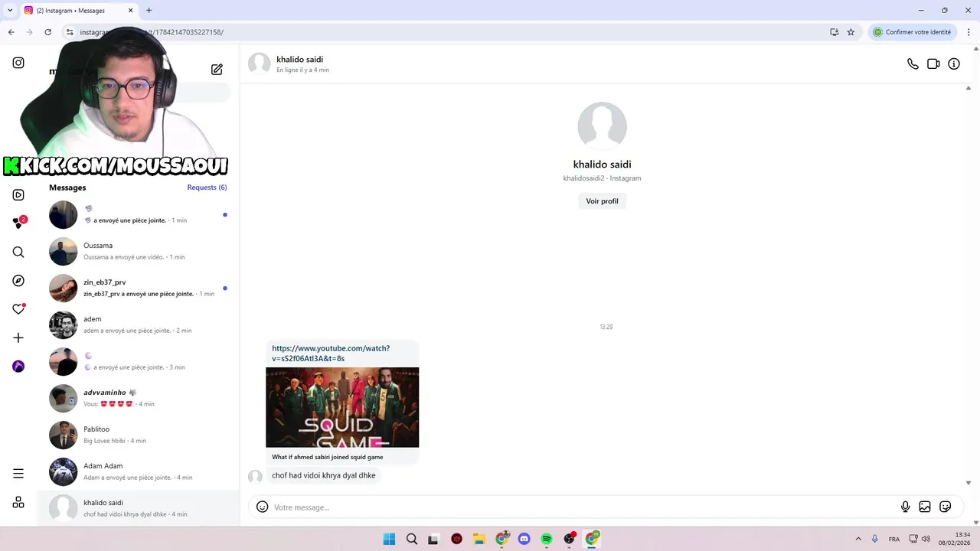This screenshot has height=551, width=980.
Task: Click the Votre message input field
Action: pos(582,507)
